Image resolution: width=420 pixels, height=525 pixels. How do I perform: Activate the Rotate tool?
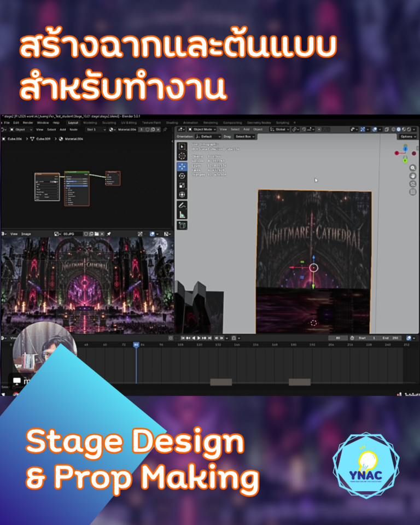[182, 176]
